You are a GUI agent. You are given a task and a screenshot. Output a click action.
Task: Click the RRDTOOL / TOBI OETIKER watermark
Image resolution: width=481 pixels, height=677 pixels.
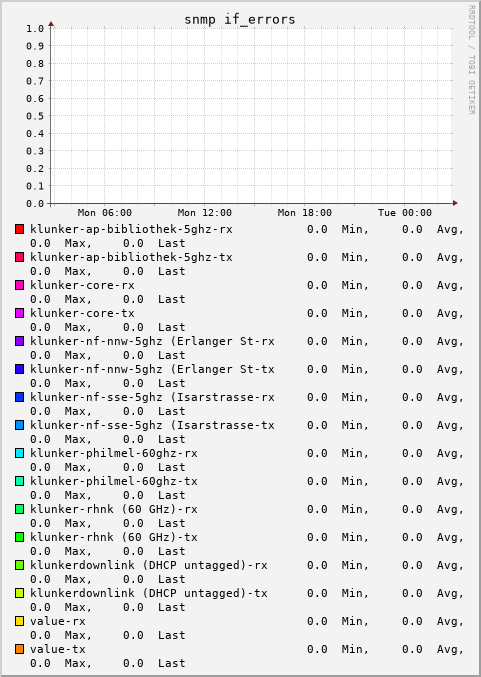pos(472,60)
